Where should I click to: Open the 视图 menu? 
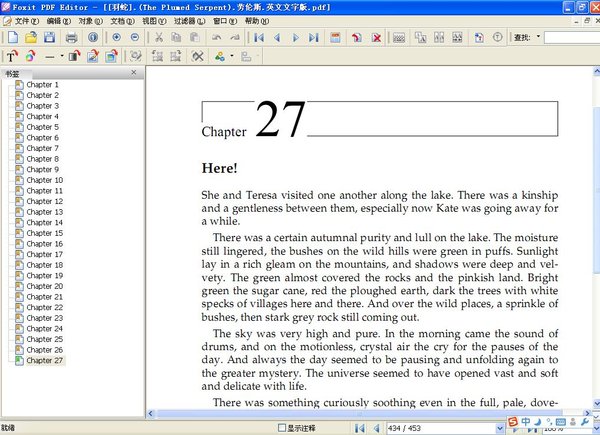154,21
